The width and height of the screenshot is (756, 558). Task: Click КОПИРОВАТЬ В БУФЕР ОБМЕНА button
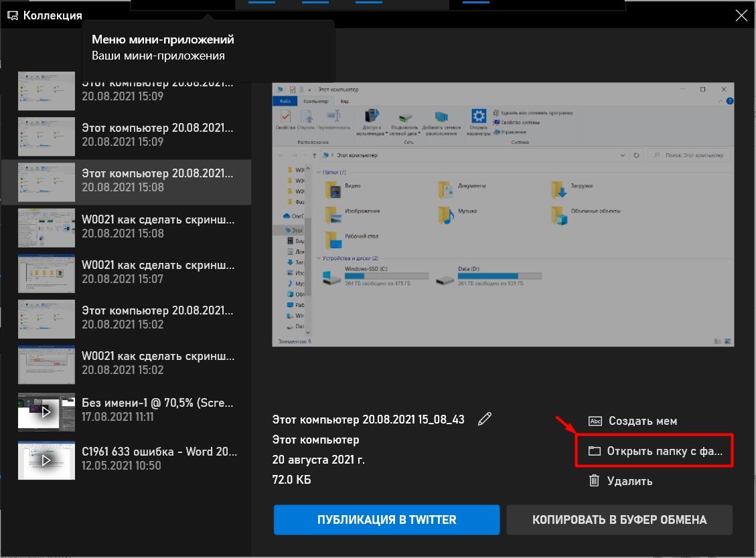619,519
